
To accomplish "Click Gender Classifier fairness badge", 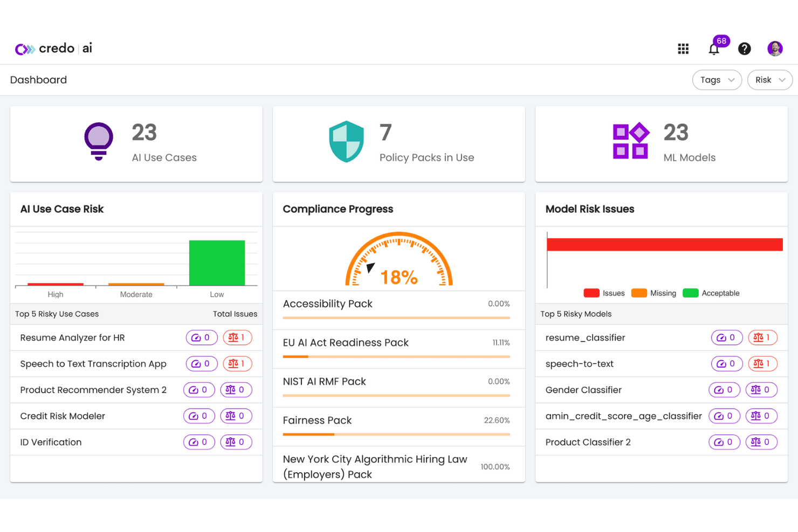I will point(761,390).
